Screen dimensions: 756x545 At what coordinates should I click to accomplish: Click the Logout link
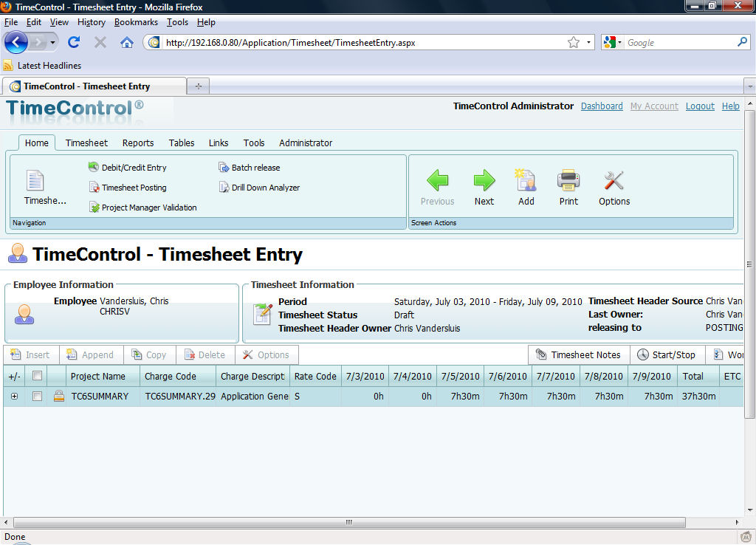coord(700,106)
